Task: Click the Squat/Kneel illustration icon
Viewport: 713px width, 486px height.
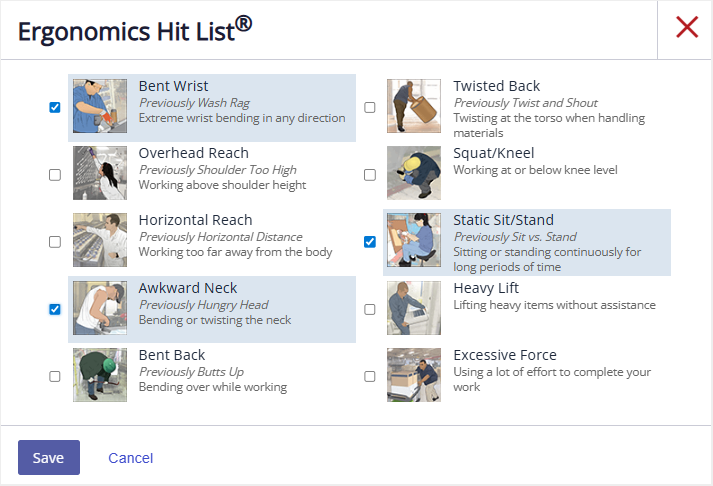Action: pyautogui.click(x=414, y=174)
